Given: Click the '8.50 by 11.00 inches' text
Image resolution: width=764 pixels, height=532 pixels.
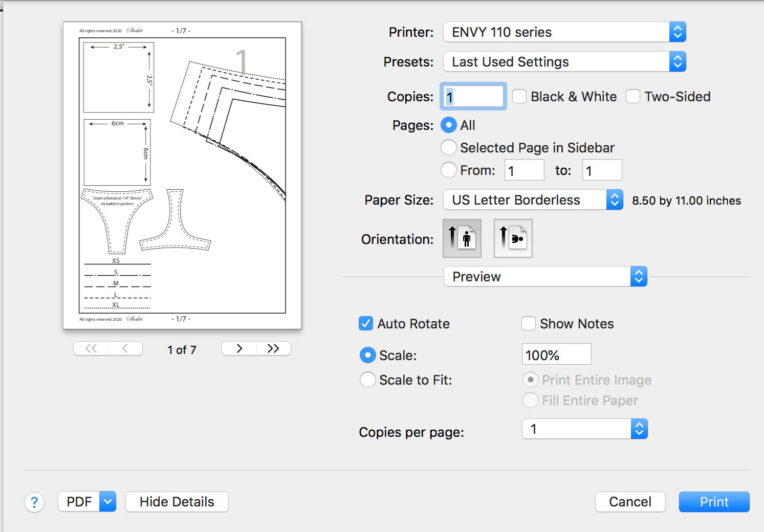Looking at the screenshot, I should point(686,201).
